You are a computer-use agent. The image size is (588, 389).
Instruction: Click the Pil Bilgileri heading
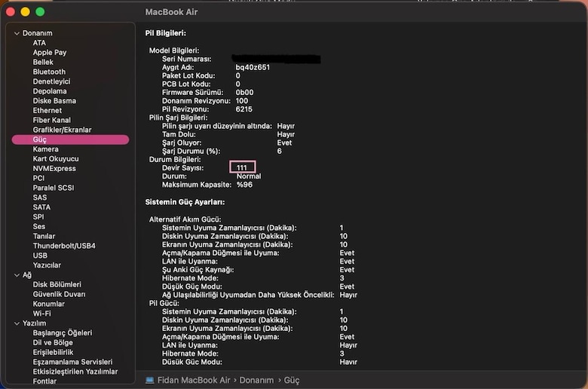point(166,33)
